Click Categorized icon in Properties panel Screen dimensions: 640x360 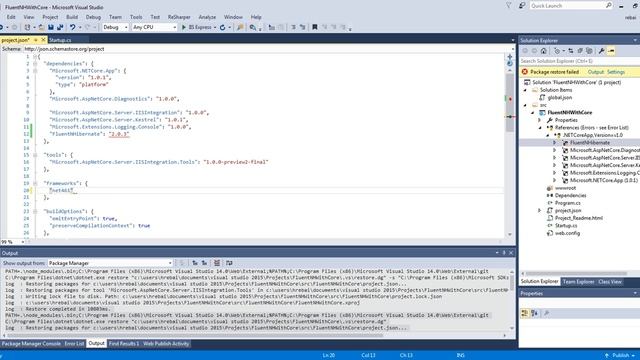[525, 313]
